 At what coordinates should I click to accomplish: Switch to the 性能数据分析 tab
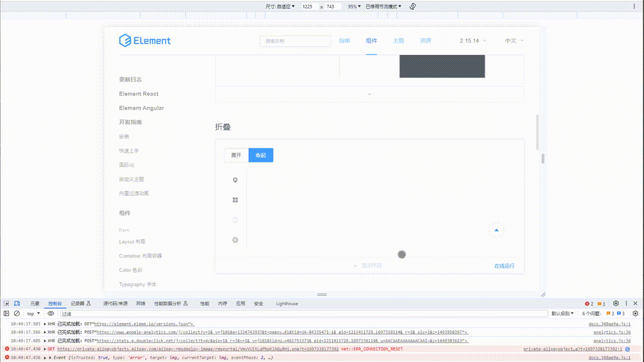point(171,304)
